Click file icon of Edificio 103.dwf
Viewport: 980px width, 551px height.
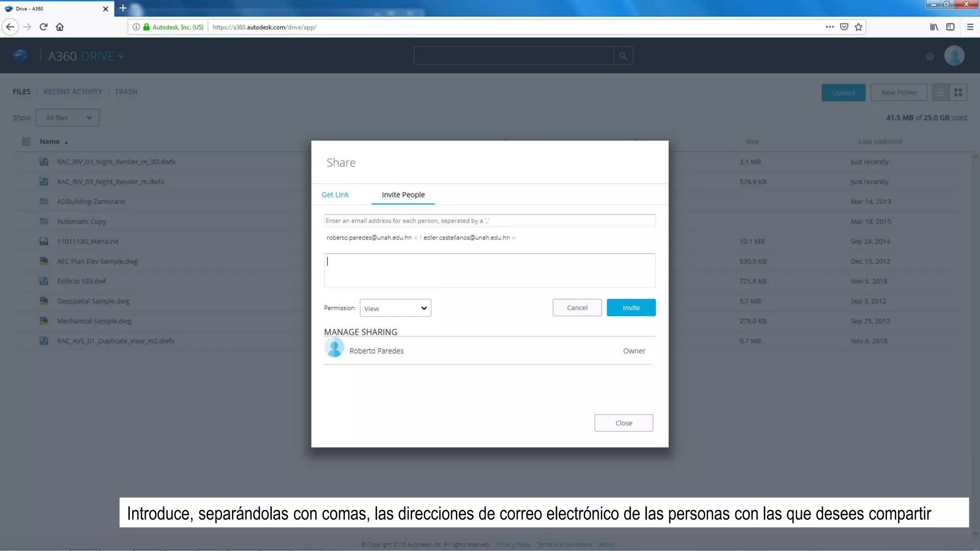coord(44,281)
